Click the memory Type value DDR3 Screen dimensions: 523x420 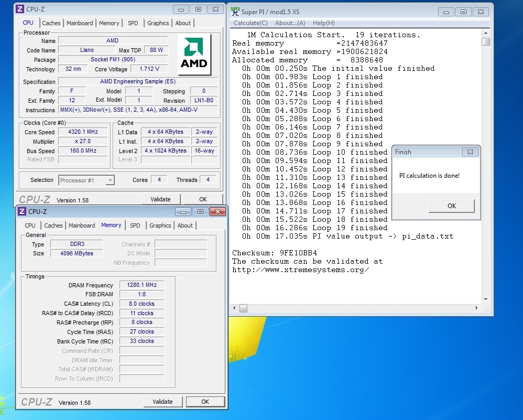click(77, 244)
